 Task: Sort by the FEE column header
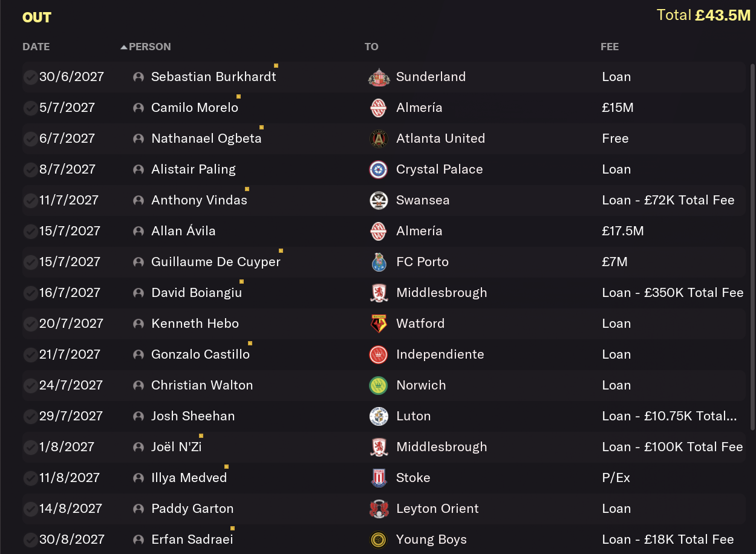(x=610, y=47)
